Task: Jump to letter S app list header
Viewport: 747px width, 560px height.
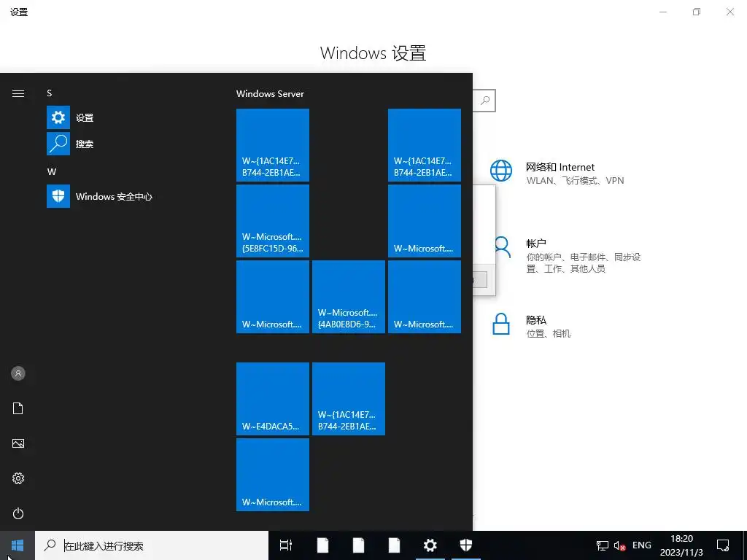Action: [x=50, y=93]
